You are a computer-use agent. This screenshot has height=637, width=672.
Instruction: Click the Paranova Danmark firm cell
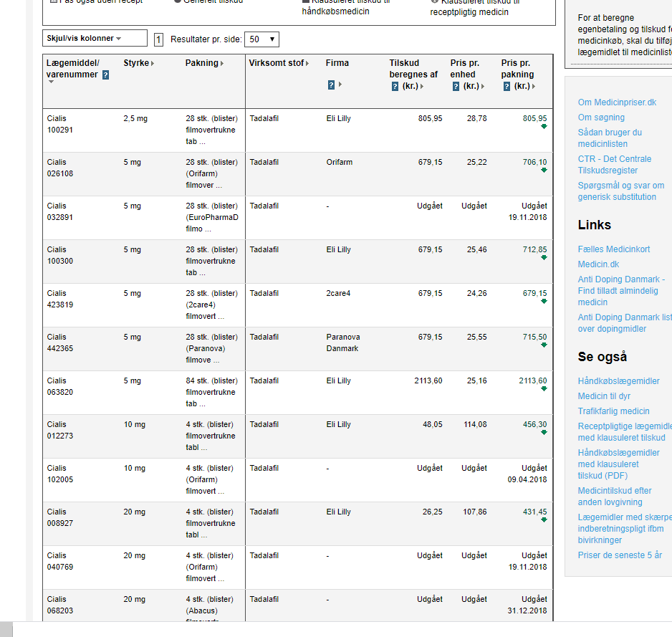pyautogui.click(x=343, y=343)
